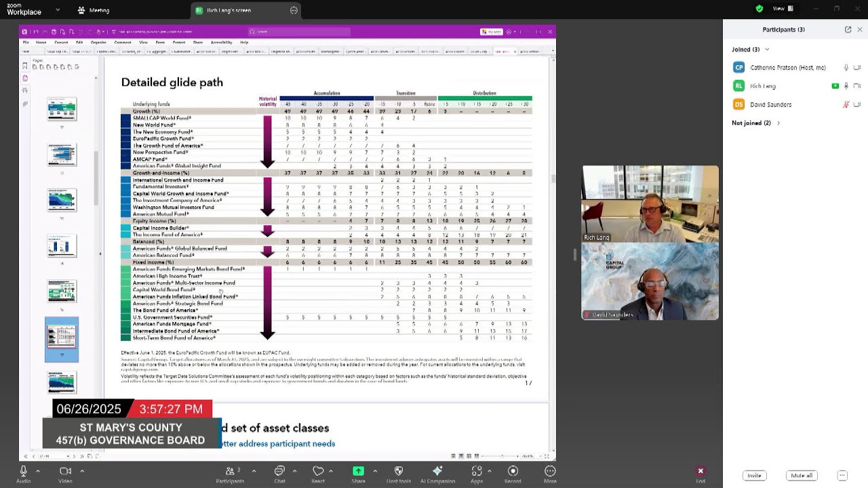The width and height of the screenshot is (868, 488).
Task: Toggle Rich Lang's microphone icon
Action: pyautogui.click(x=846, y=86)
